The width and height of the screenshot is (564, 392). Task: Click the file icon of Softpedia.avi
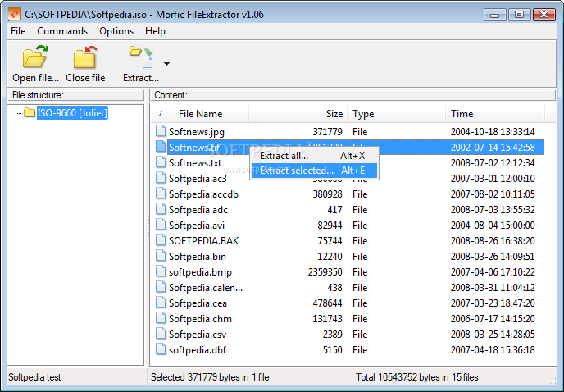161,225
